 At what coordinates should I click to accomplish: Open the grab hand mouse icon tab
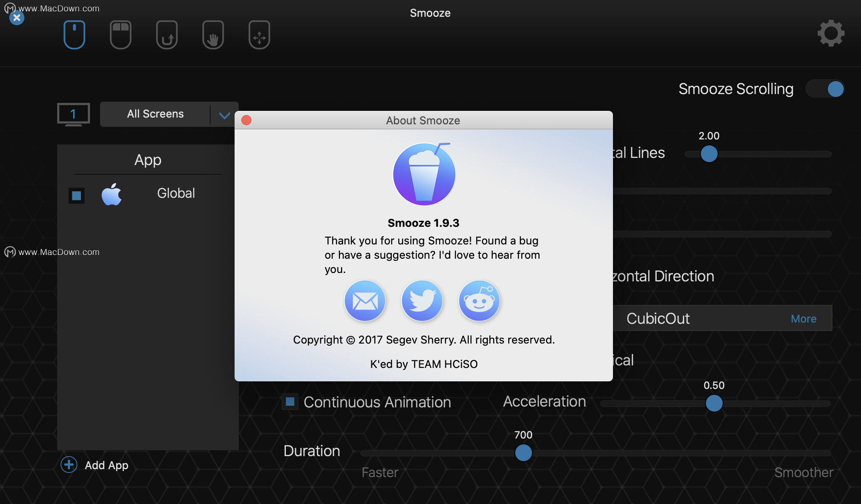[213, 35]
